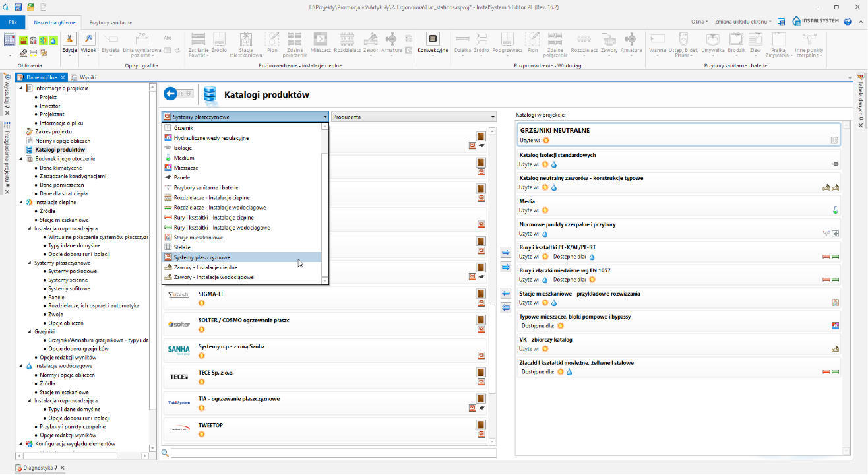Select the SIGMA-LI catalog entry
The image size is (868, 475).
(x=326, y=298)
